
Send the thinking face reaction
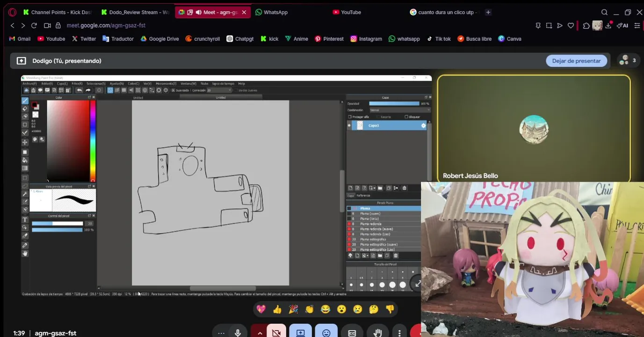point(374,309)
